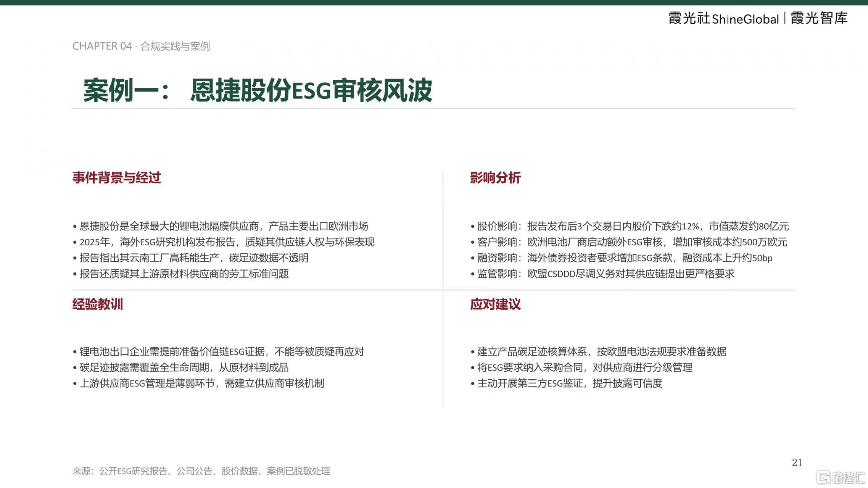Click the '股价影响' bullet about 12% drop

(630, 226)
